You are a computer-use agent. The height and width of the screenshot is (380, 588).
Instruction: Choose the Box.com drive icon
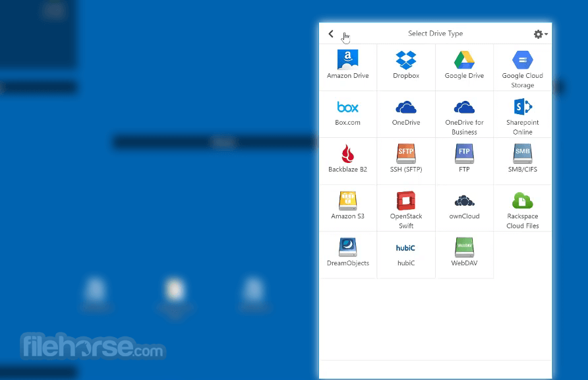coord(347,108)
